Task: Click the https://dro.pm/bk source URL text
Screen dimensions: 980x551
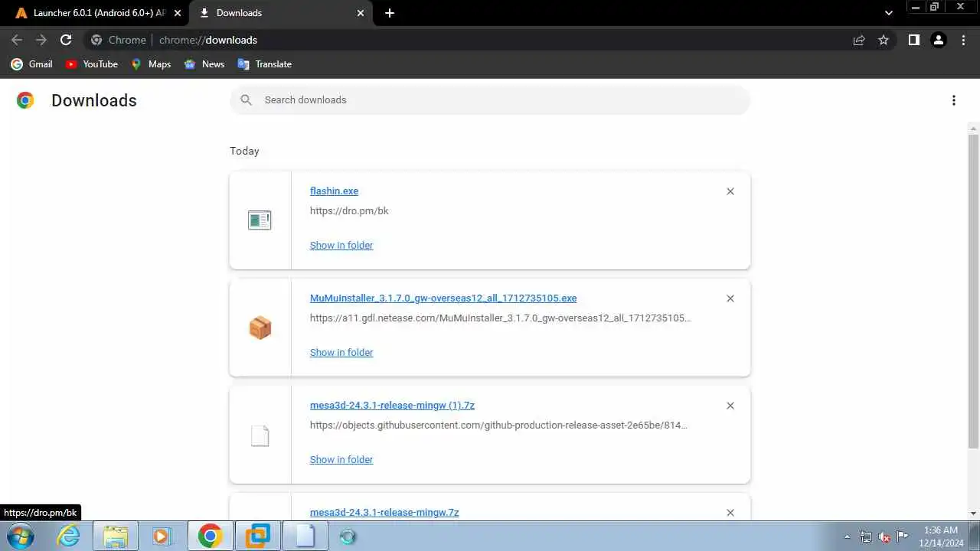Action: click(349, 210)
